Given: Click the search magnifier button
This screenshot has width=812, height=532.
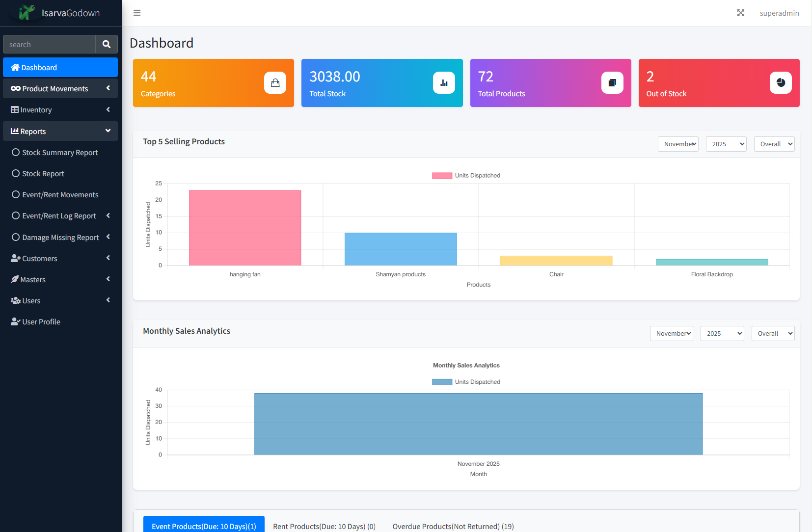Looking at the screenshot, I should (x=107, y=44).
